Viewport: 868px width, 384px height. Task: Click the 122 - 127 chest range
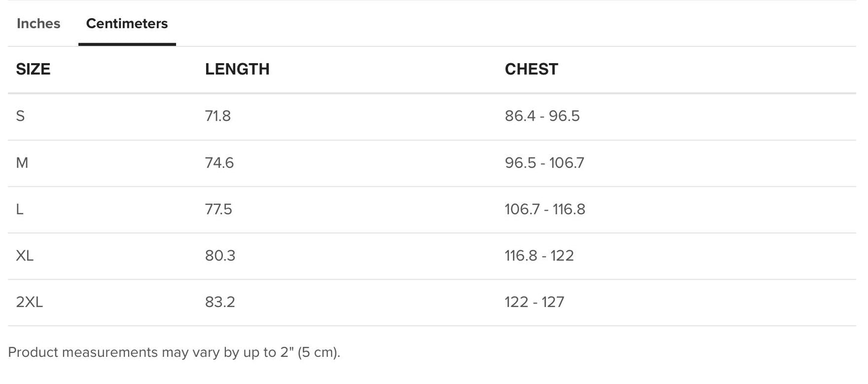click(535, 302)
